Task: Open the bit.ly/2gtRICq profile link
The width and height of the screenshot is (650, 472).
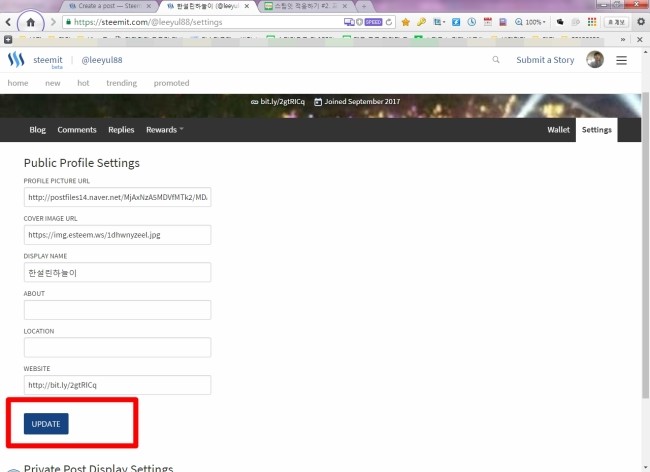Action: click(x=278, y=101)
